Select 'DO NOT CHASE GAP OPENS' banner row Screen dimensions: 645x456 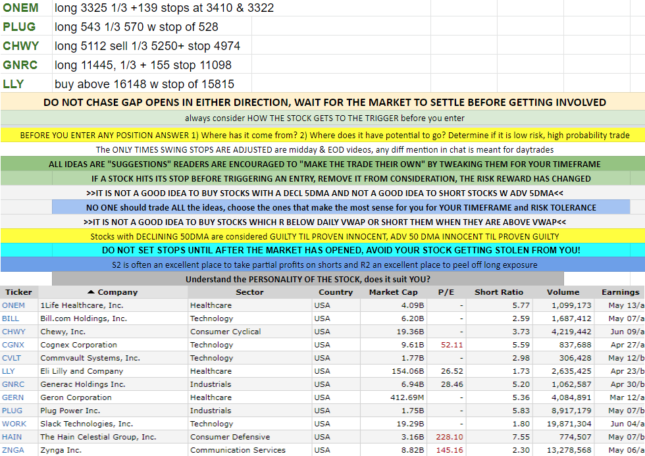coord(322,102)
